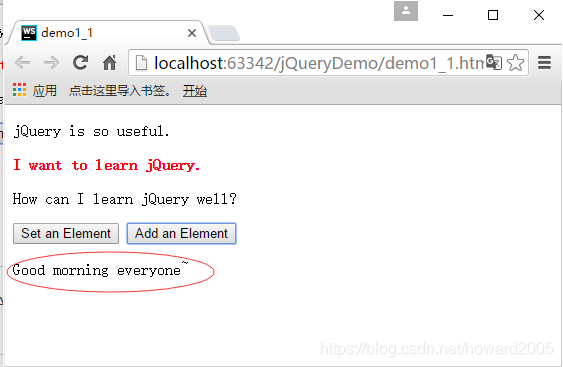Click the browser back arrow
This screenshot has height=367, width=563.
pyautogui.click(x=22, y=63)
